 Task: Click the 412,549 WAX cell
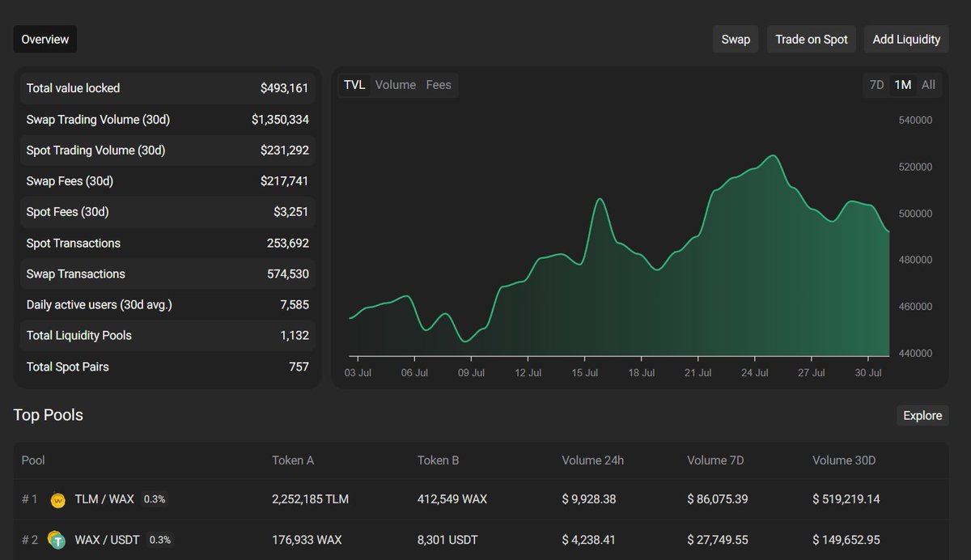click(x=452, y=499)
